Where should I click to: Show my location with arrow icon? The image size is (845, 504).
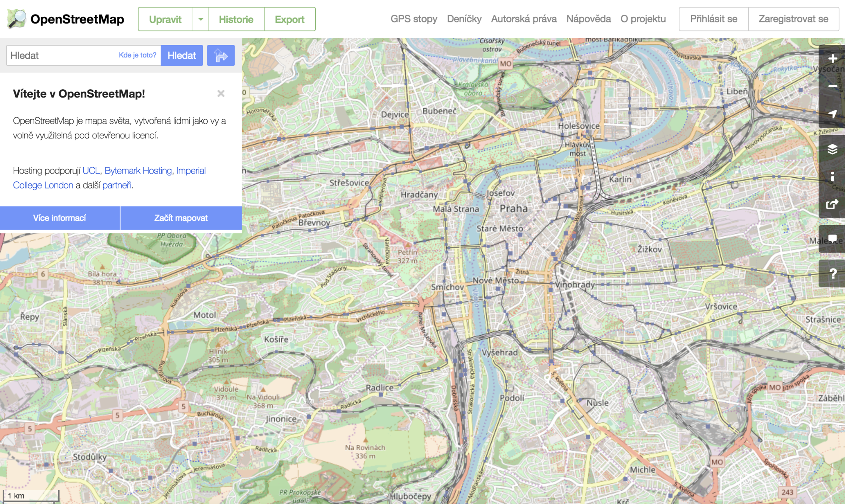832,114
